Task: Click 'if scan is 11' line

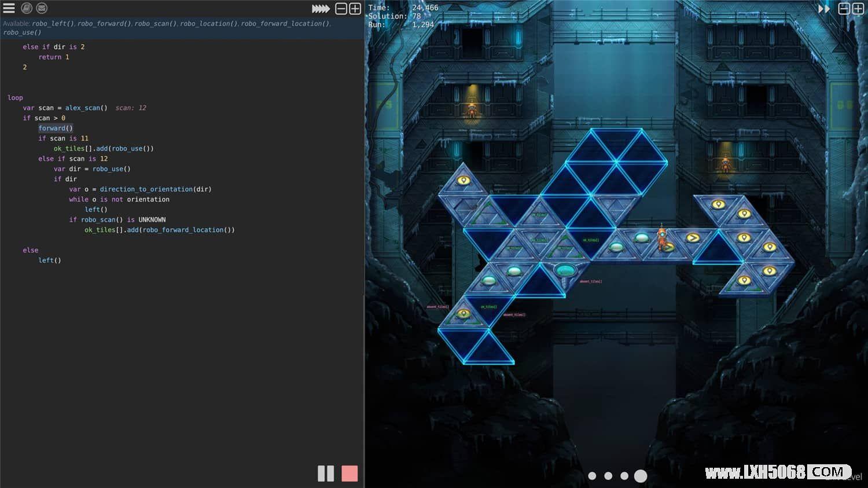Action: [63, 138]
